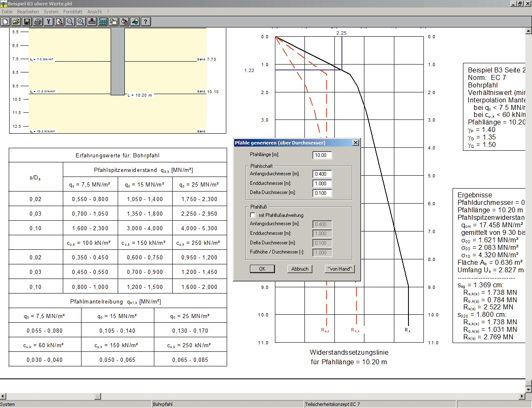Image resolution: width=532 pixels, height=408 pixels.
Task: Click the Fußhöhe / Durchmesser field
Action: (x=322, y=253)
